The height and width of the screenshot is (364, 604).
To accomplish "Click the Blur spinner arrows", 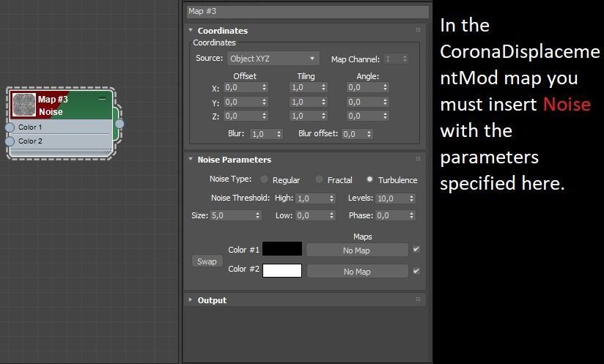I will (x=279, y=134).
